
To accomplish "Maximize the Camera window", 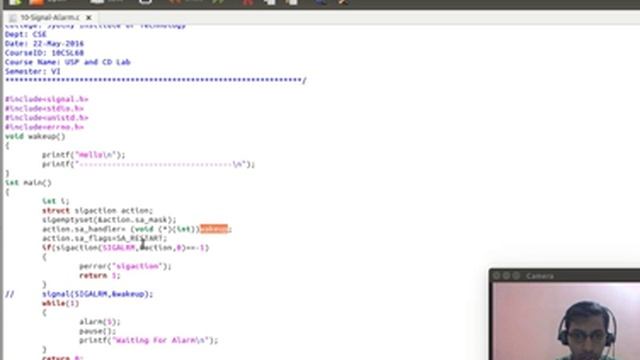I will coord(516,276).
